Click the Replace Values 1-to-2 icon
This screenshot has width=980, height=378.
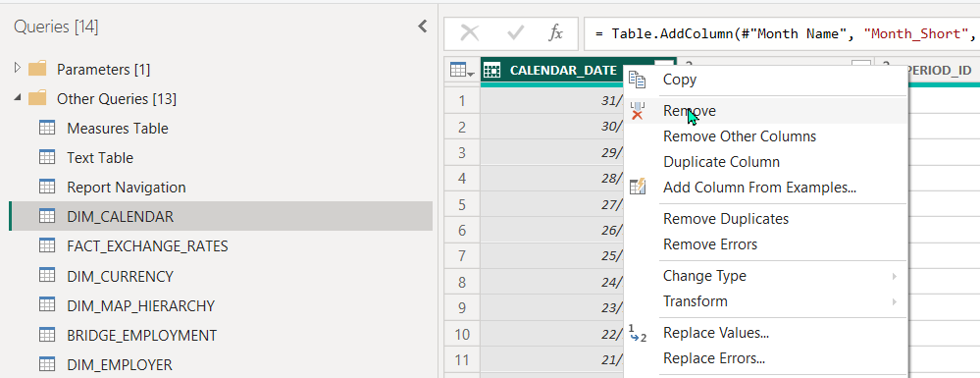(637, 333)
